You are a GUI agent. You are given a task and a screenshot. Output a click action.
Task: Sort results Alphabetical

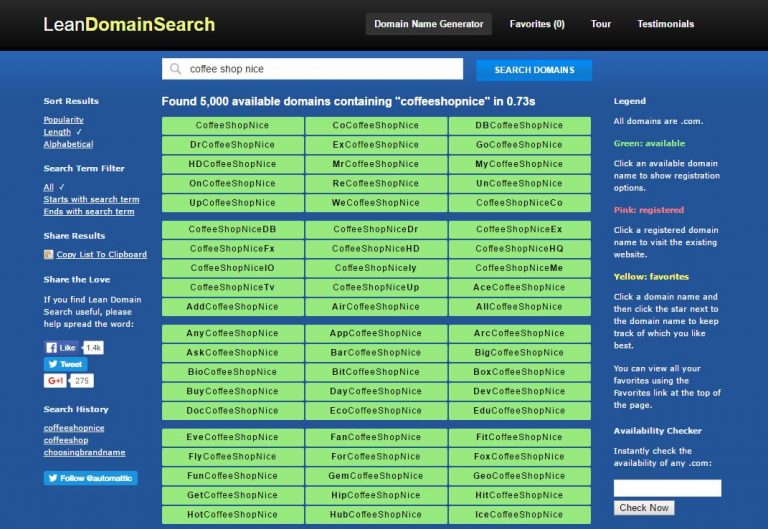pos(68,144)
